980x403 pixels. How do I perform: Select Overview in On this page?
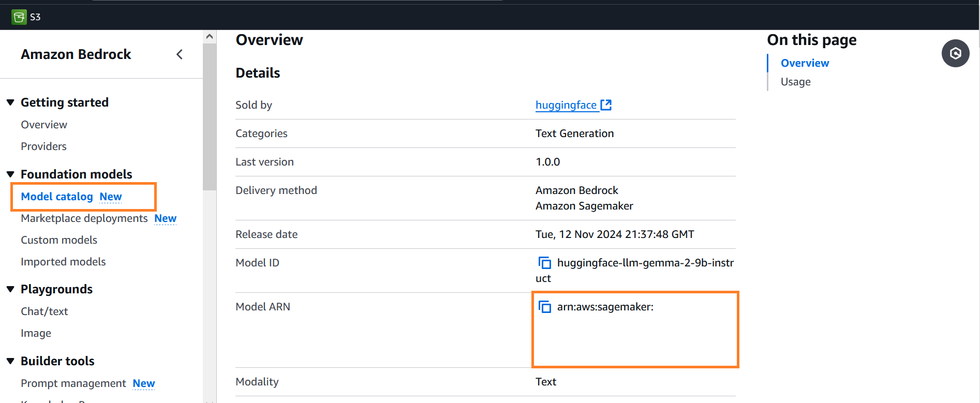(805, 63)
